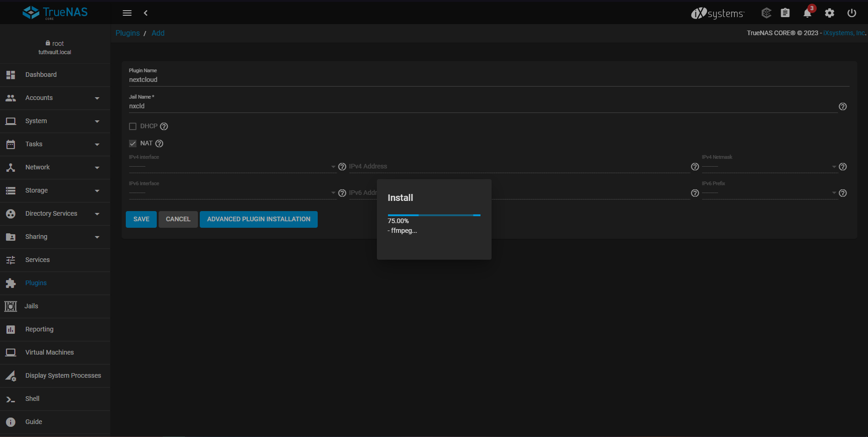Viewport: 868px width, 437px height.
Task: Show IPv6 interface help tooltip
Action: [342, 193]
